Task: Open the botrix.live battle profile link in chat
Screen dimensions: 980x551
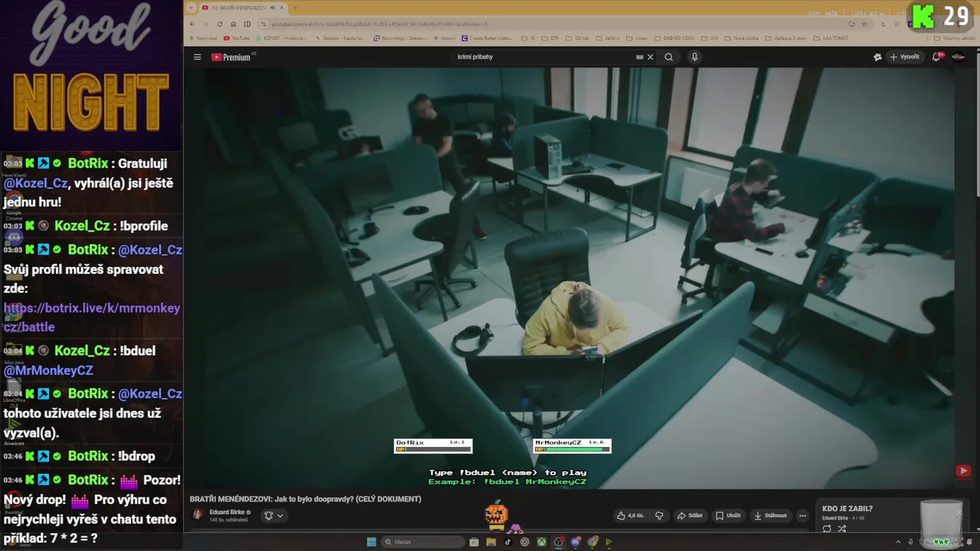Action: point(92,318)
